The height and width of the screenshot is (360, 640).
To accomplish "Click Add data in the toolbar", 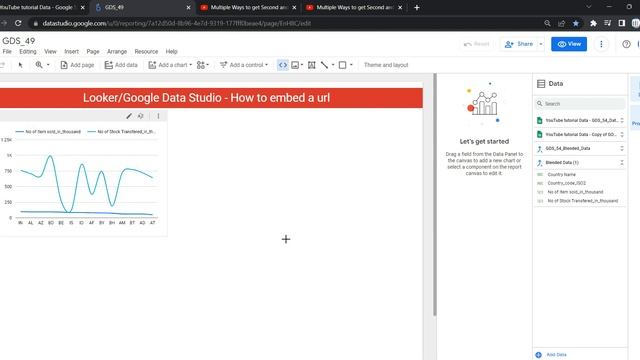I will (x=121, y=65).
